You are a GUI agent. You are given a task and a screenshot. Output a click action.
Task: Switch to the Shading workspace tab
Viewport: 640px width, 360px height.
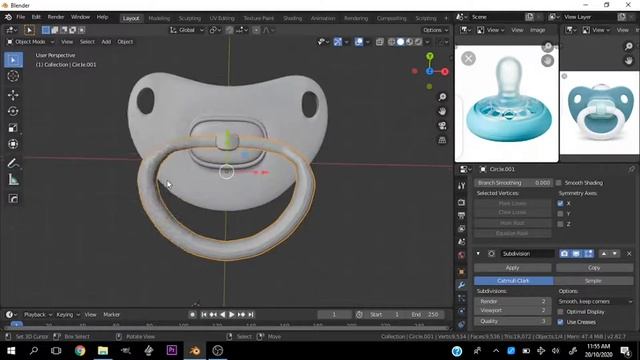(x=293, y=18)
